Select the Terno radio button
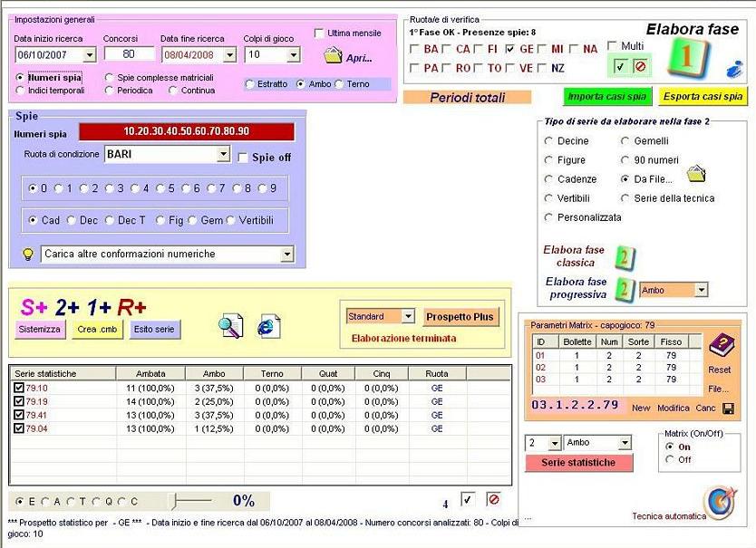This screenshot has width=756, height=548. [340, 84]
